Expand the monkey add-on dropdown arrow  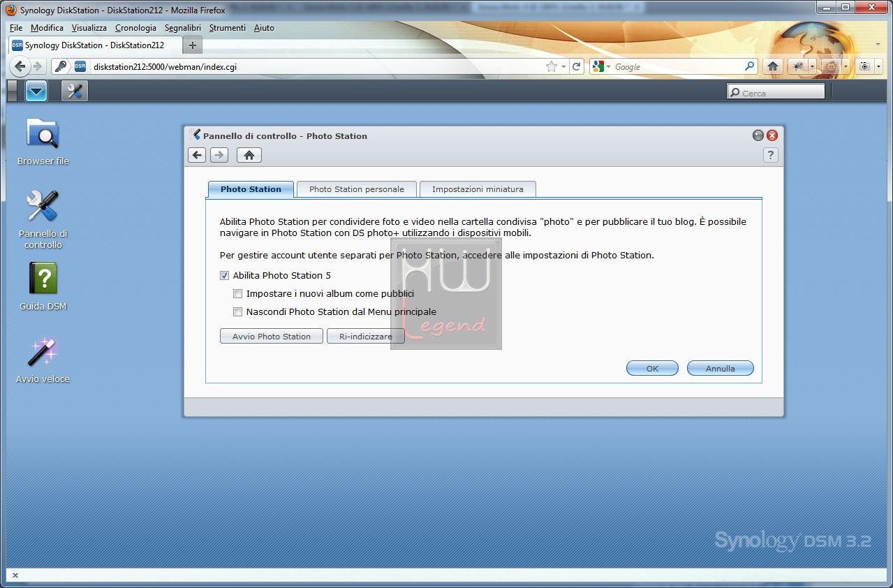pyautogui.click(x=846, y=66)
